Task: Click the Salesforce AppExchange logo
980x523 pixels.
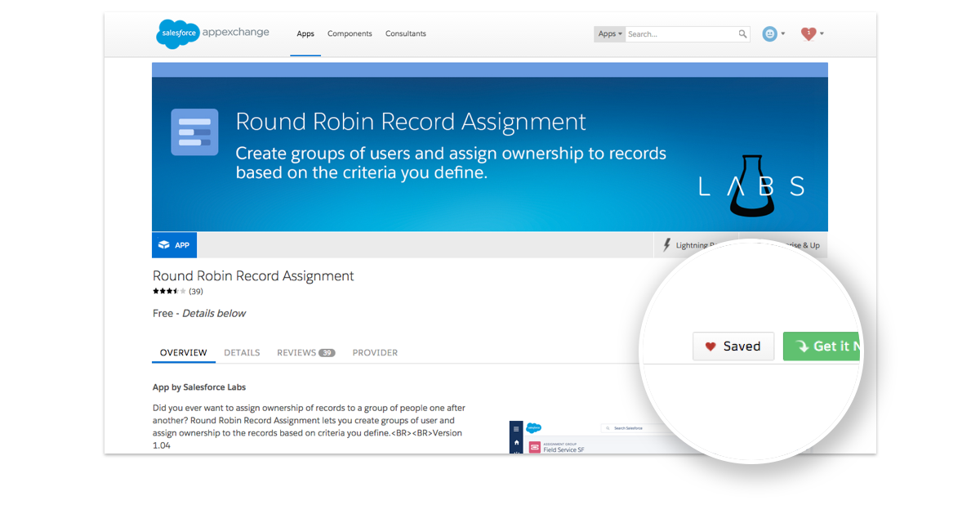Action: tap(212, 34)
